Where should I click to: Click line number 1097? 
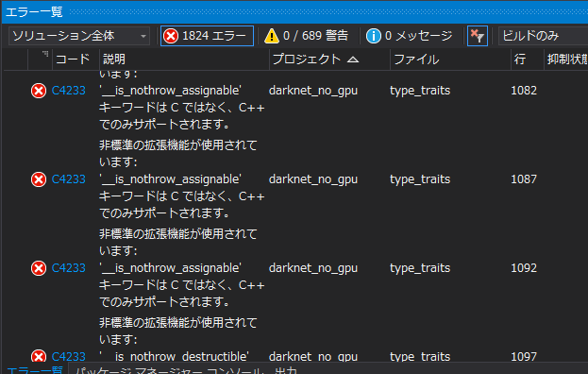[524, 356]
